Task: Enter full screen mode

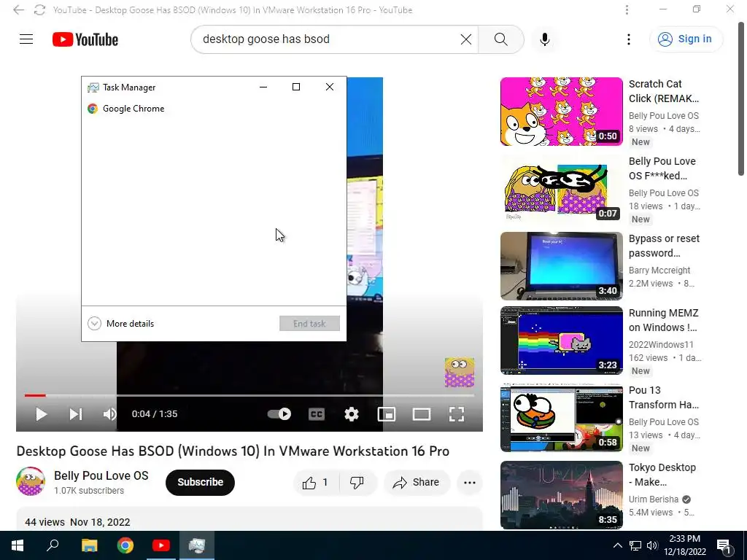Action: pos(457,414)
